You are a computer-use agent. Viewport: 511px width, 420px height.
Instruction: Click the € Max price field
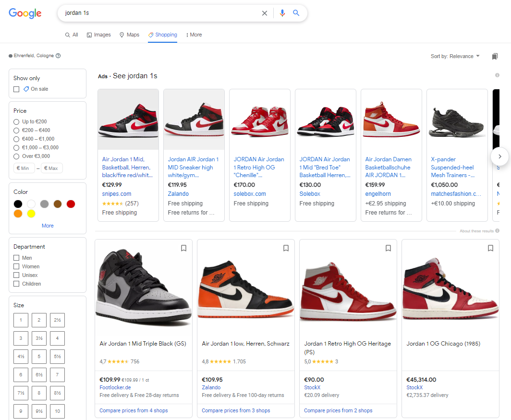coord(52,168)
